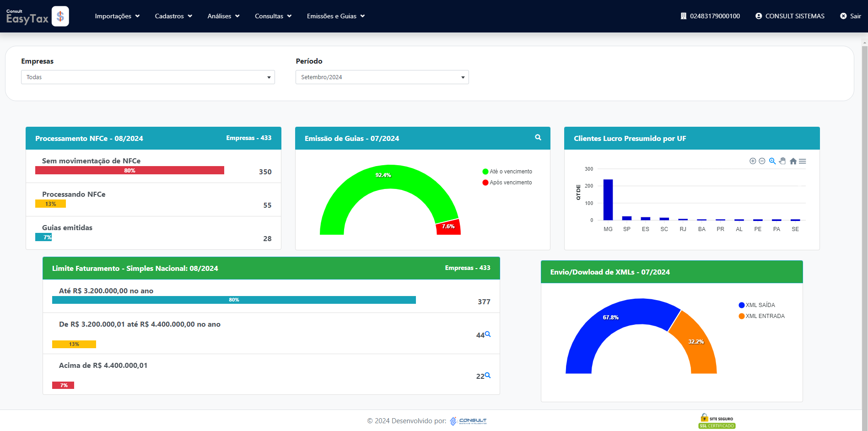The height and width of the screenshot is (431, 868).
Task: Open the Período dropdown showing Setembro/2024
Action: pos(382,77)
